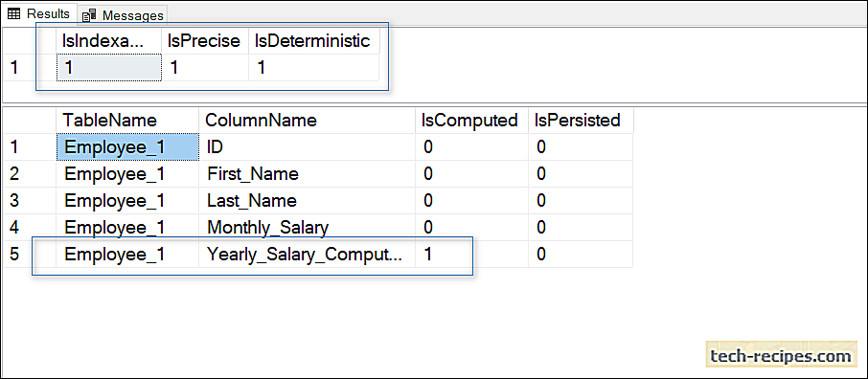Click the ColumnName column header
Screen dimensions: 868x379
[307, 120]
